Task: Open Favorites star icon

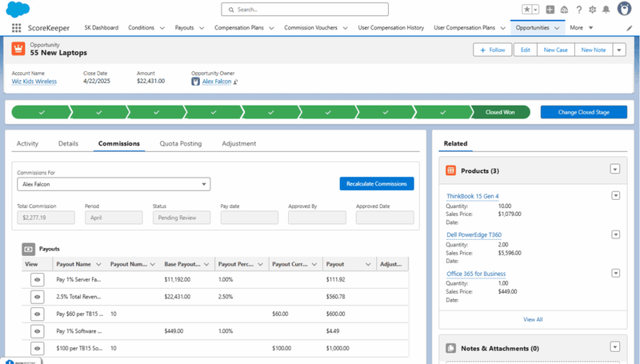Action: [527, 10]
